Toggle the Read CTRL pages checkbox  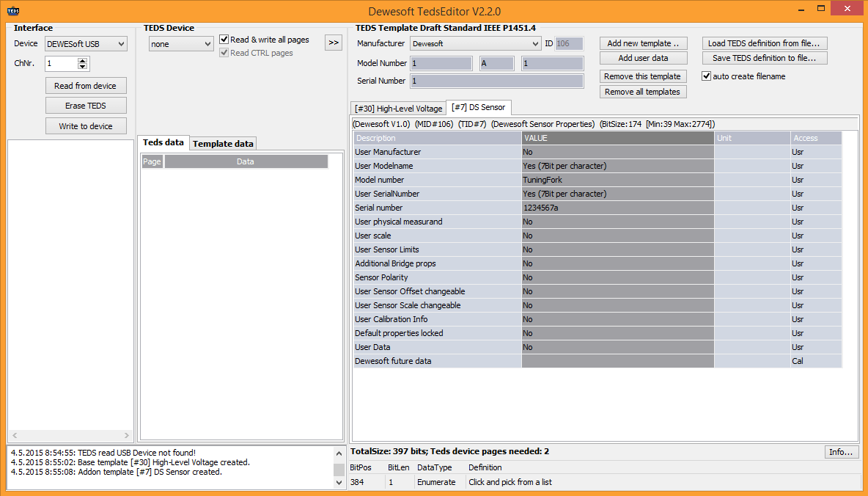(x=224, y=53)
